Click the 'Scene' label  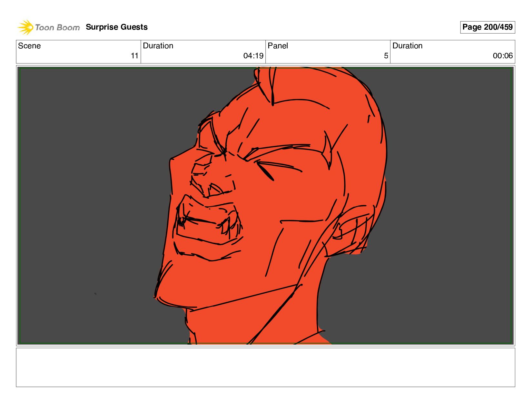pos(29,46)
